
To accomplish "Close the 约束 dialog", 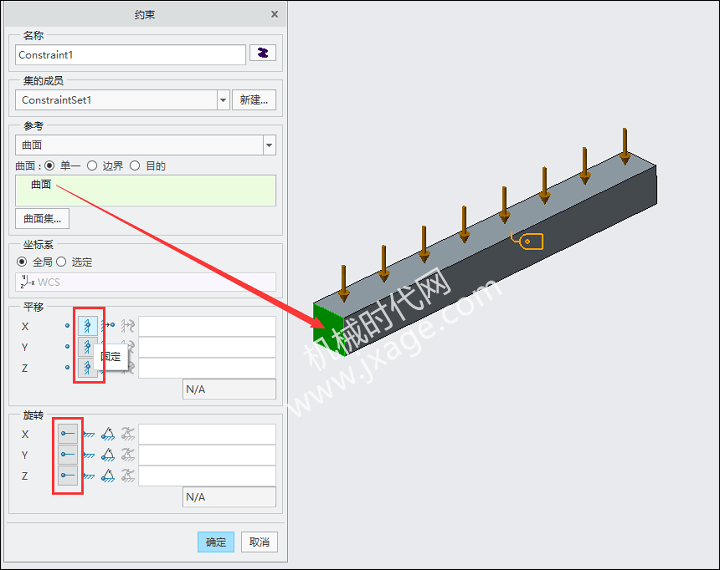I will [x=275, y=14].
